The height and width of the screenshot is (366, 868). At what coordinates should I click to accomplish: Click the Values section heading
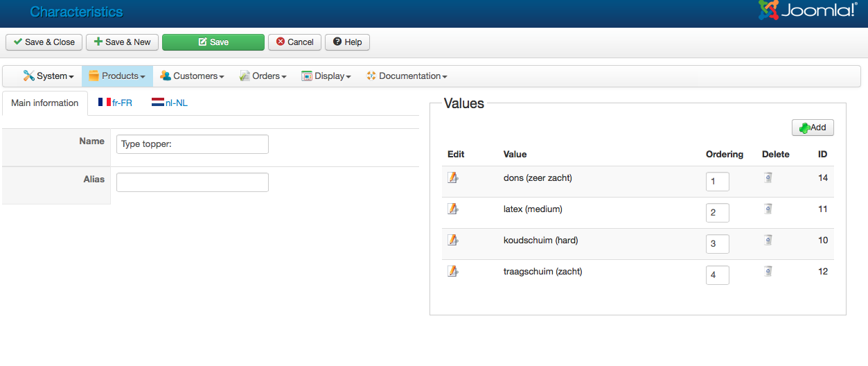pos(464,104)
